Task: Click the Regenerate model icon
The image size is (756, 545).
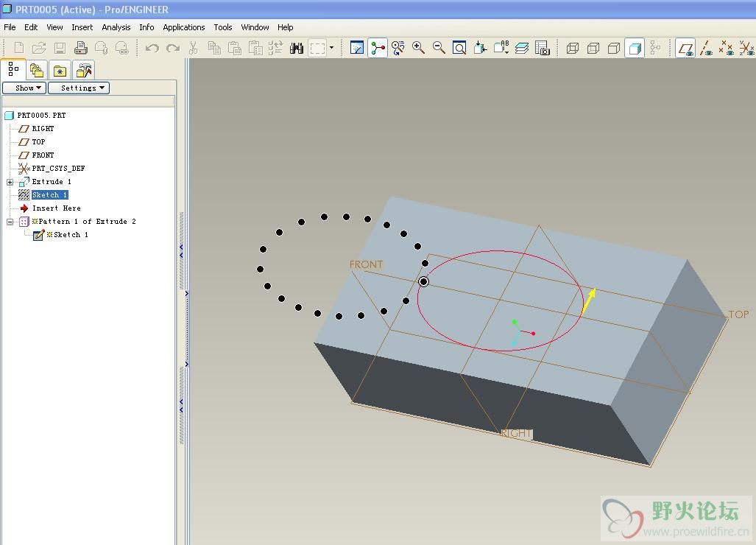Action: (275, 48)
